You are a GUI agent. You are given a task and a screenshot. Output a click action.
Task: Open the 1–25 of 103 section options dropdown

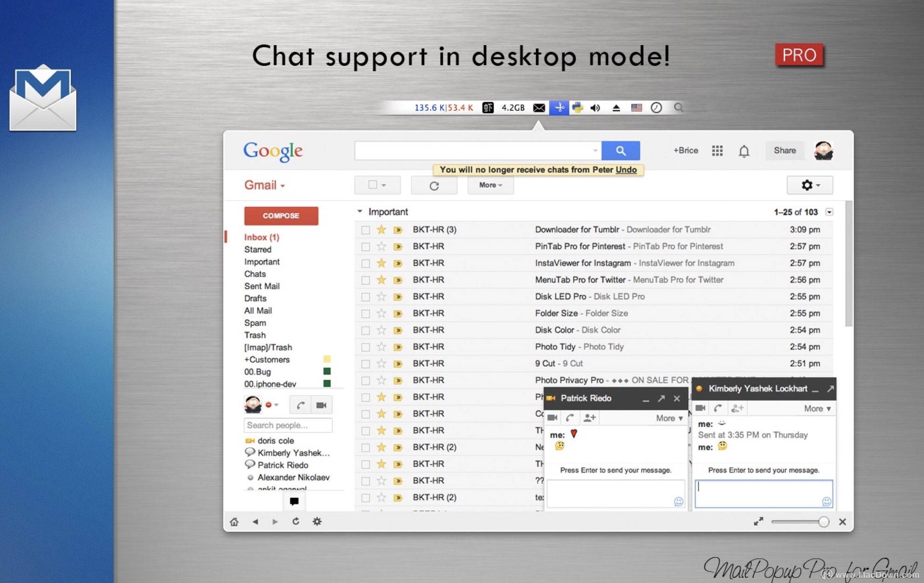[x=829, y=212]
